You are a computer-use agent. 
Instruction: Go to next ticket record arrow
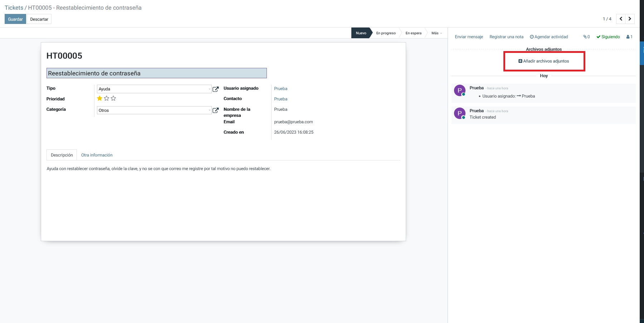[630, 19]
